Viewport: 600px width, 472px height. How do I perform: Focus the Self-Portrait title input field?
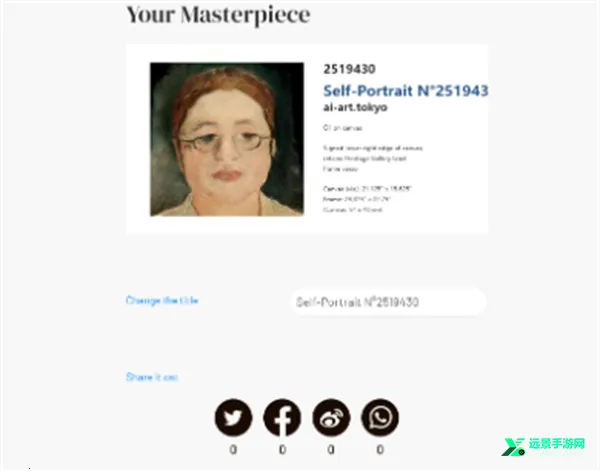pos(389,302)
